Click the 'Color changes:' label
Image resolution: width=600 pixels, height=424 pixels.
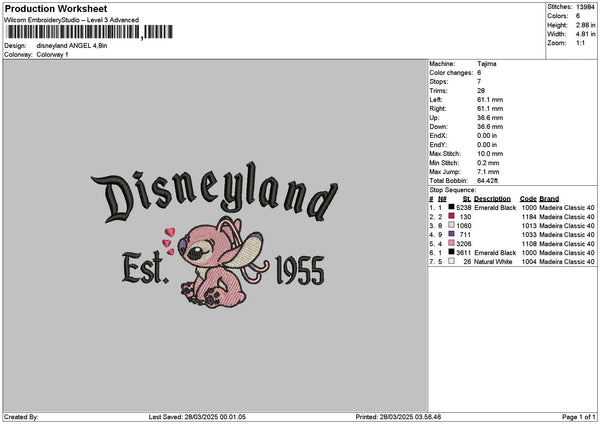click(x=451, y=73)
